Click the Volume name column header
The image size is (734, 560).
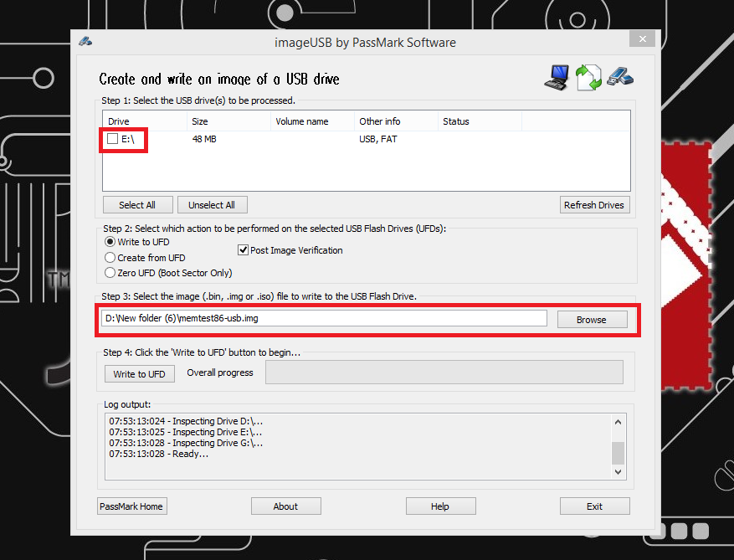[312, 121]
